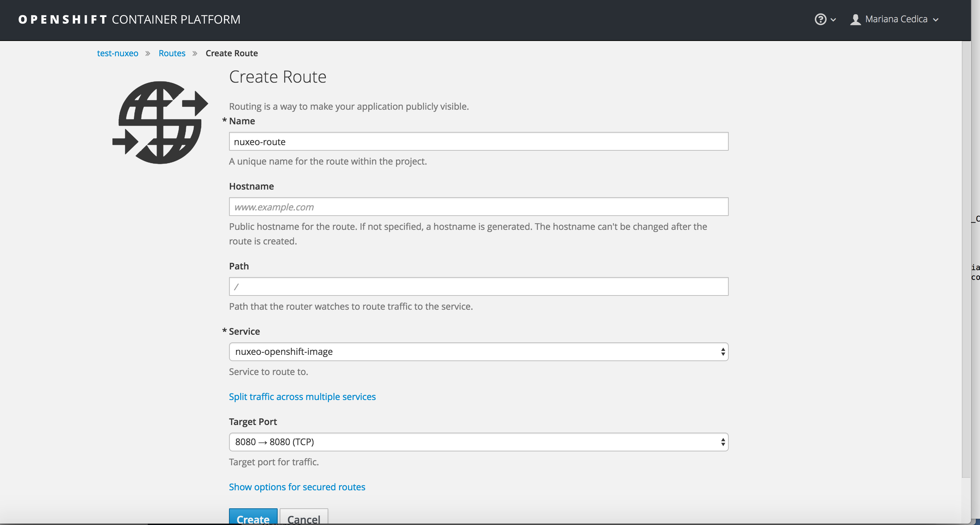Click the user avatar icon
The image size is (980, 525).
855,19
